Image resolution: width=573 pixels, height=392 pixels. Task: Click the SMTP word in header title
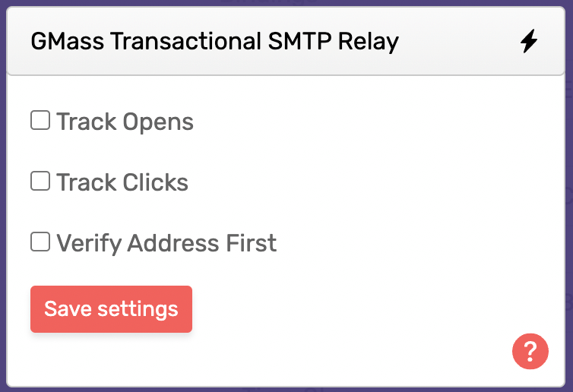[299, 41]
